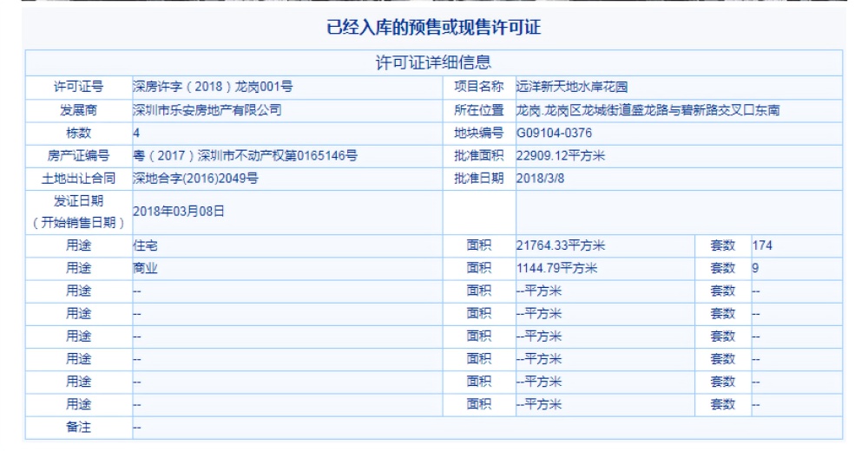Click usage value 商业
The image size is (868, 451).
click(145, 268)
